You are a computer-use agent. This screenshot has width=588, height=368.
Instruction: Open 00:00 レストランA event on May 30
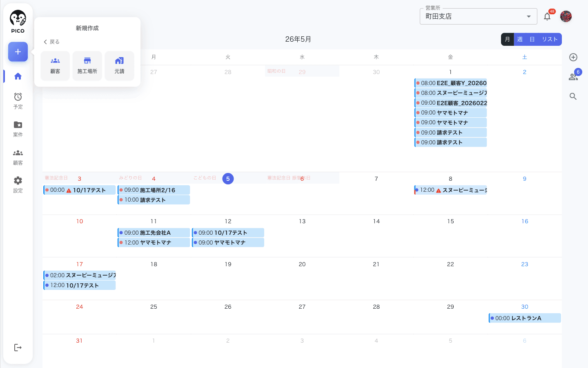pos(525,318)
